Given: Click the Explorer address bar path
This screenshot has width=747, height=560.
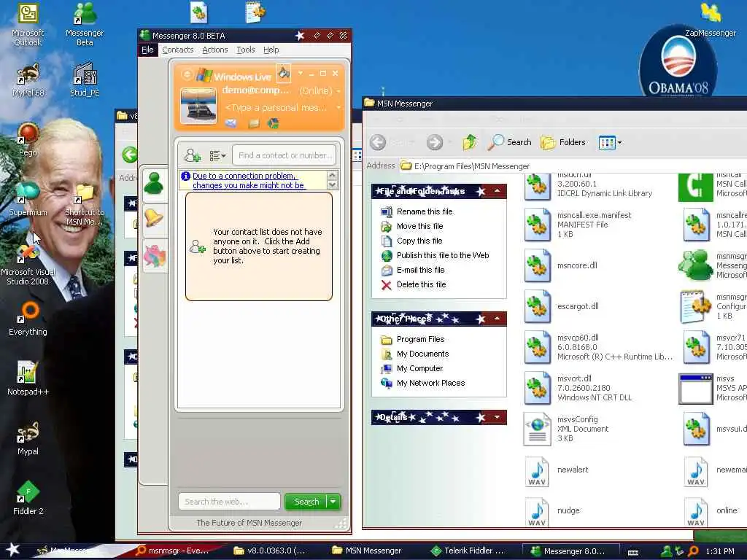Looking at the screenshot, I should tap(472, 166).
